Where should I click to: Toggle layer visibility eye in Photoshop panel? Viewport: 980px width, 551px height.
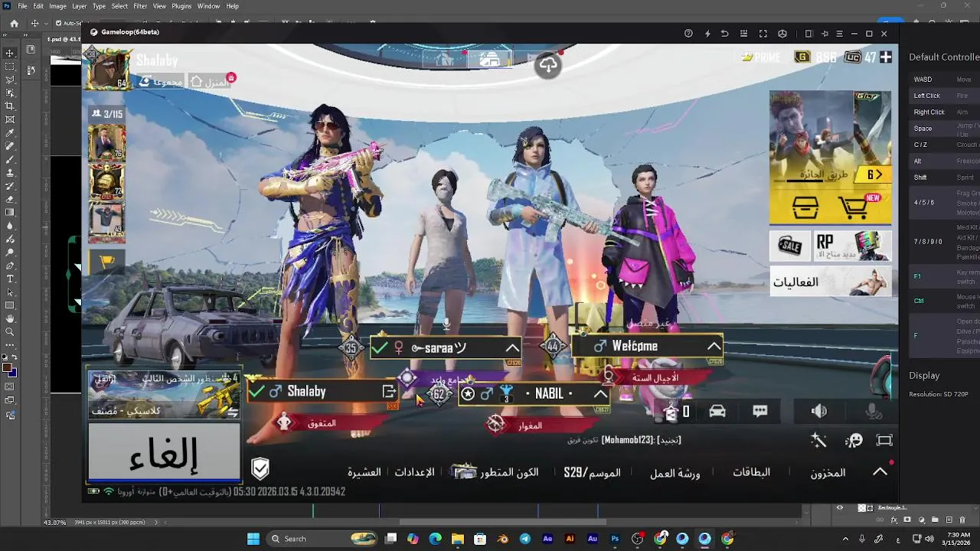tap(840, 507)
